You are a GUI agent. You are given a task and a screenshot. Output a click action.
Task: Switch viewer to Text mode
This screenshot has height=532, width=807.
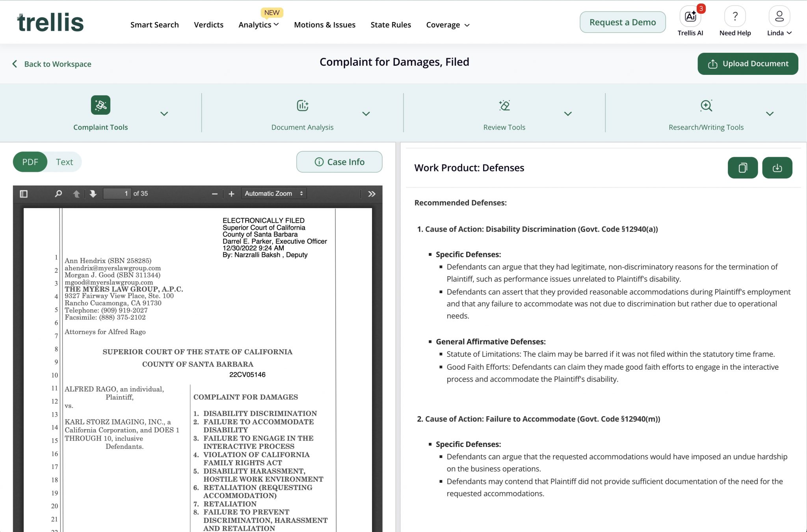coord(64,162)
